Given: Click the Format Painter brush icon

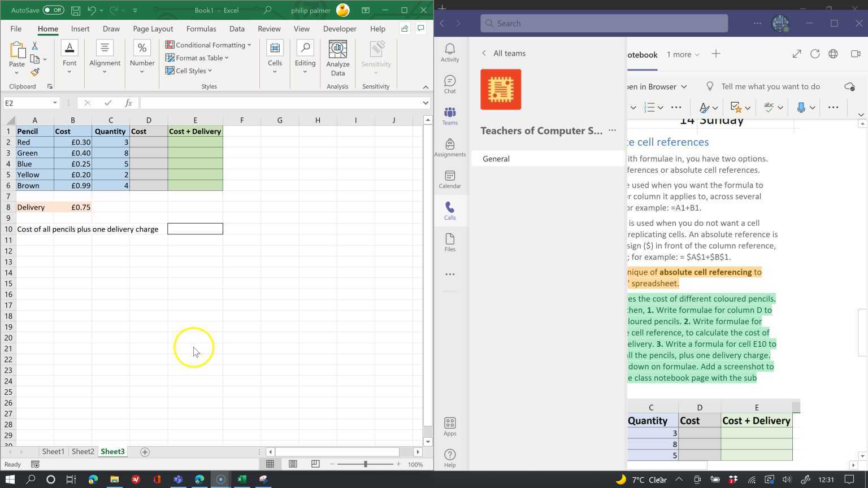Looking at the screenshot, I should click(35, 72).
